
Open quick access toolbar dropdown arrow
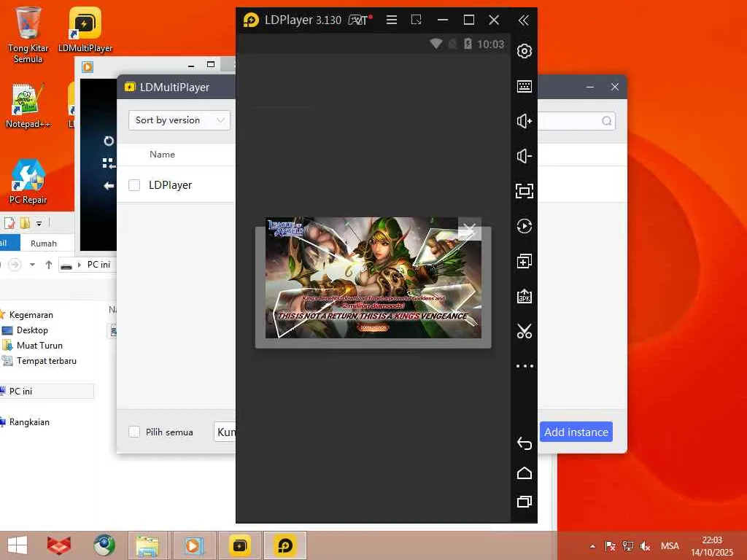39,223
